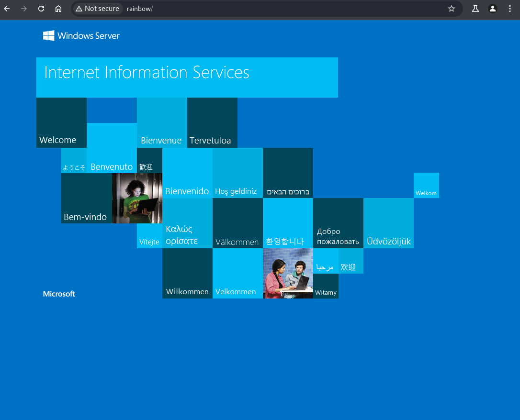Click the small Welkom tile
This screenshot has height=420, width=520.
point(426,186)
